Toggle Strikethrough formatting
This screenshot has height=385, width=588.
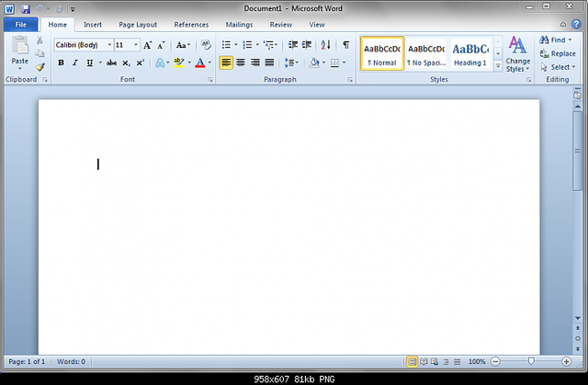111,62
